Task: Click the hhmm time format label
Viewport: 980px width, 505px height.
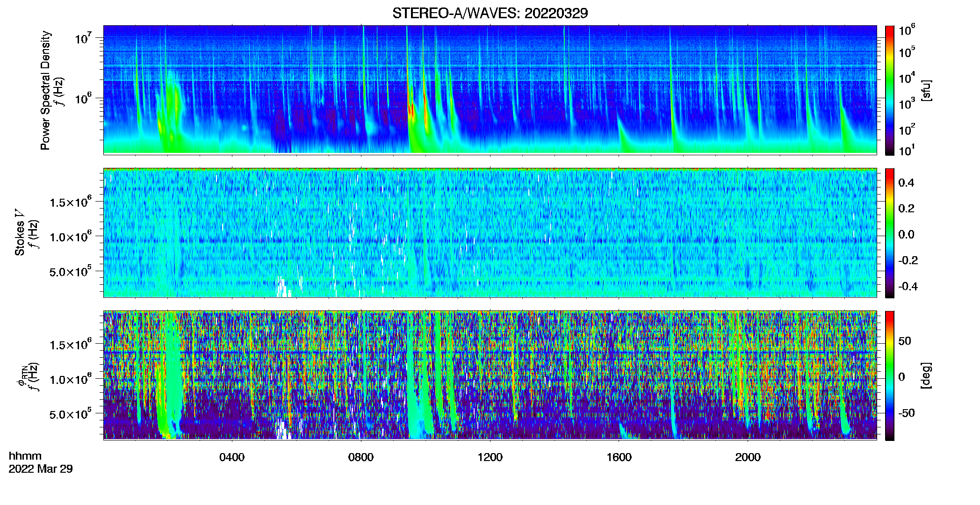Action: [25, 456]
